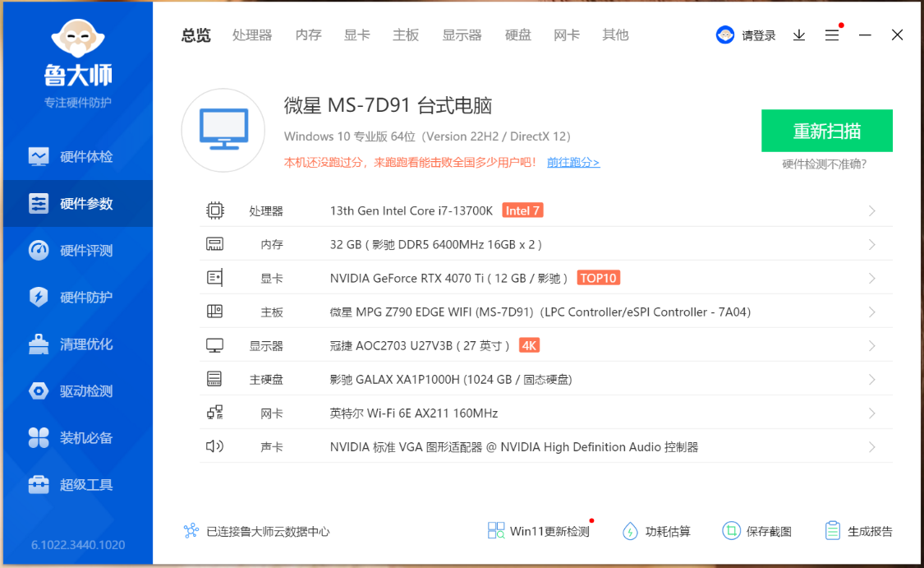Screen dimensions: 924x568
Task: Click 英特尔 Wi-Fi 6E AX211 text
Action: [x=414, y=413]
